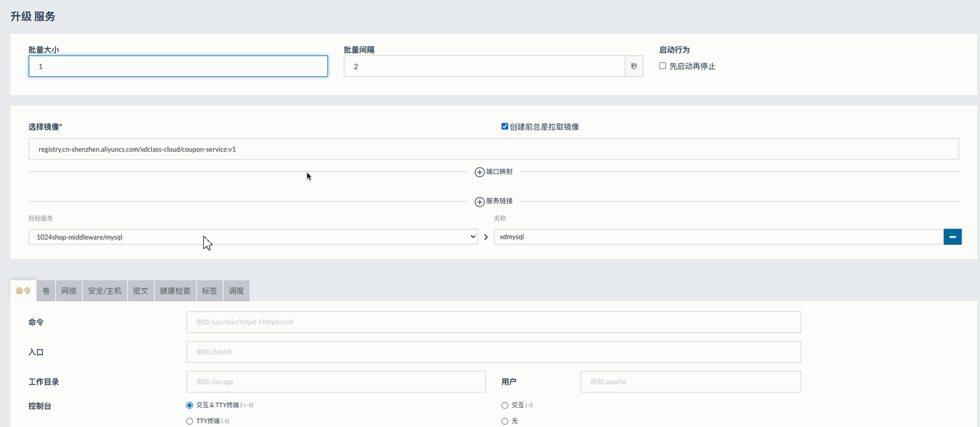Image resolution: width=980 pixels, height=427 pixels.
Task: Switch to the 密文 tab
Action: click(x=141, y=291)
